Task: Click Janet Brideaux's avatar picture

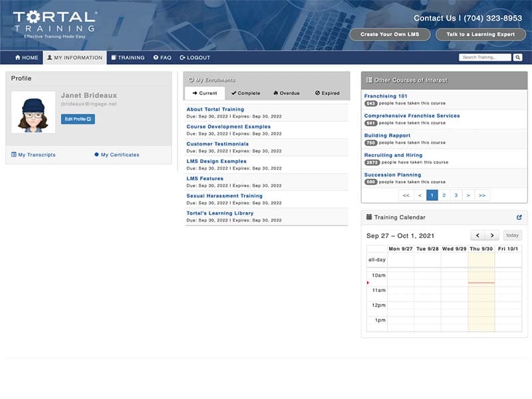Action: (33, 112)
